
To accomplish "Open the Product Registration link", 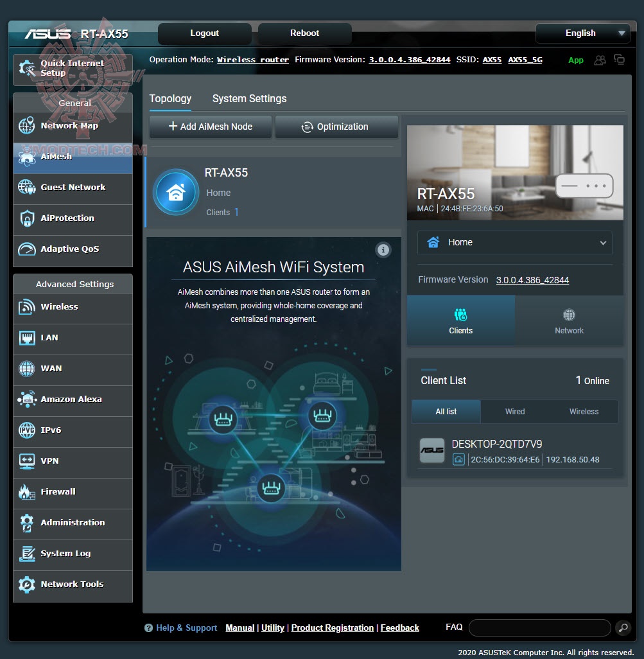I will (x=333, y=628).
